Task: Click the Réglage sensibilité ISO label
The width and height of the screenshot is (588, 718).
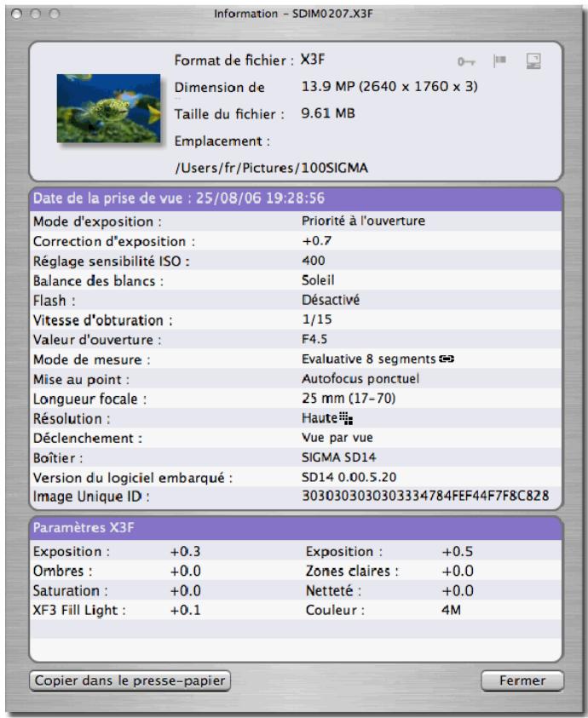Action: 112,261
